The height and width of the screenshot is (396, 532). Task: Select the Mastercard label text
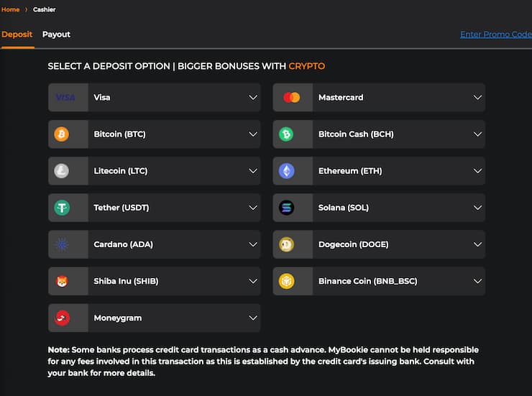pyautogui.click(x=341, y=98)
